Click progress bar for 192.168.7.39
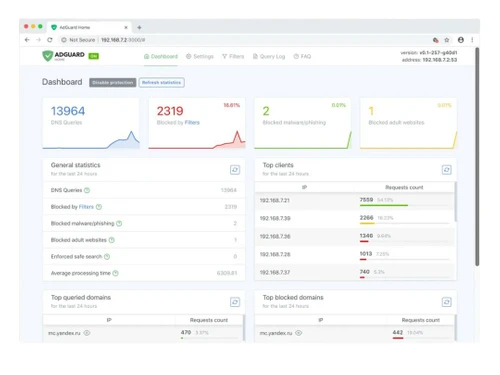This screenshot has width=500, height=375. pos(404,223)
